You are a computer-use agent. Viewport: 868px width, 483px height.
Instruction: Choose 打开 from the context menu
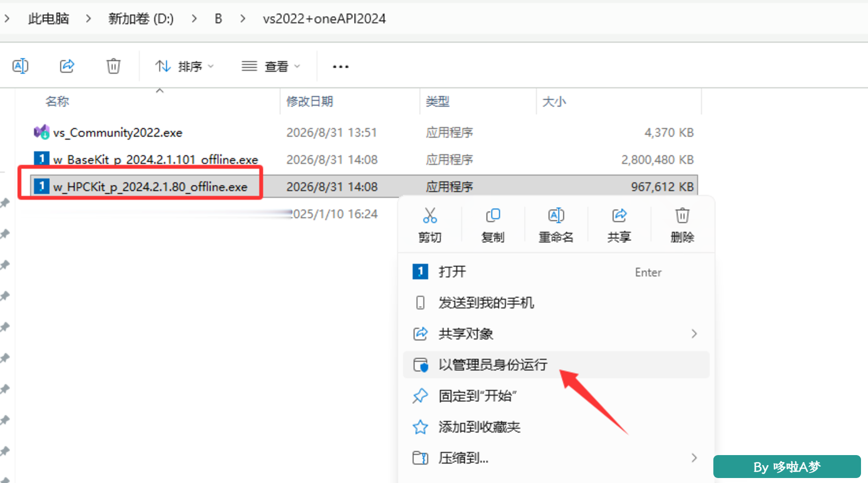click(556, 272)
